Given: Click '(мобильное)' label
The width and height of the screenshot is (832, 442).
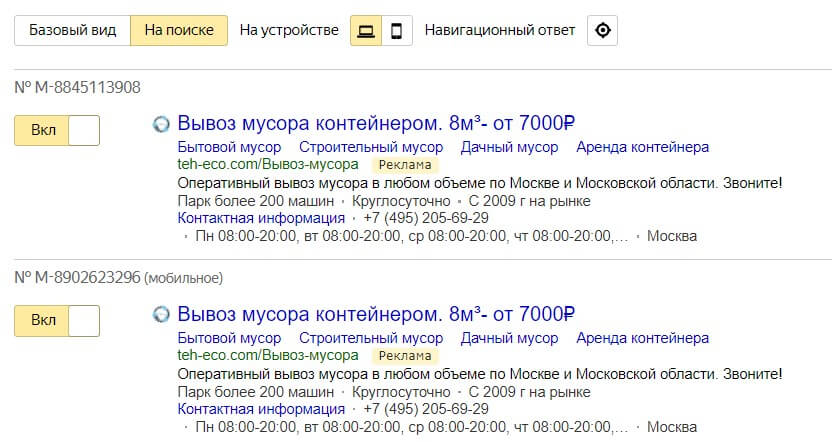Looking at the screenshot, I should 184,278.
